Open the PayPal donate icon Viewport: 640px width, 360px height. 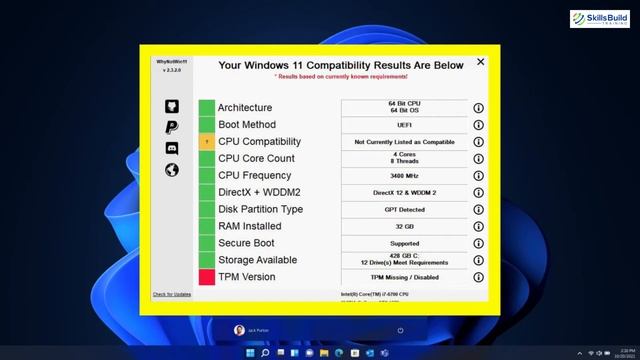click(172, 127)
